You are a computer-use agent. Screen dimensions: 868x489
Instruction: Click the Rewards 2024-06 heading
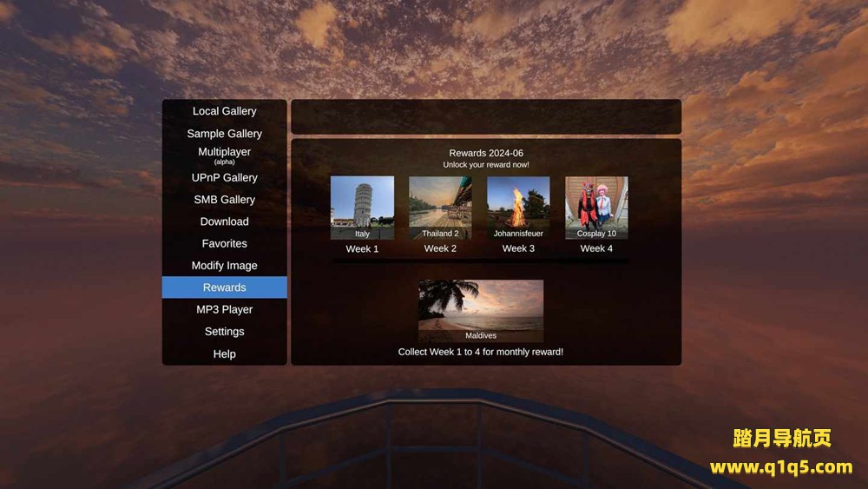[x=486, y=153]
